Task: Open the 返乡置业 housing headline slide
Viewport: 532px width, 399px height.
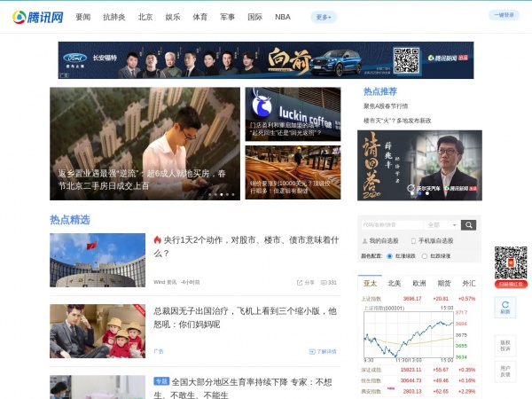Action: pyautogui.click(x=145, y=144)
